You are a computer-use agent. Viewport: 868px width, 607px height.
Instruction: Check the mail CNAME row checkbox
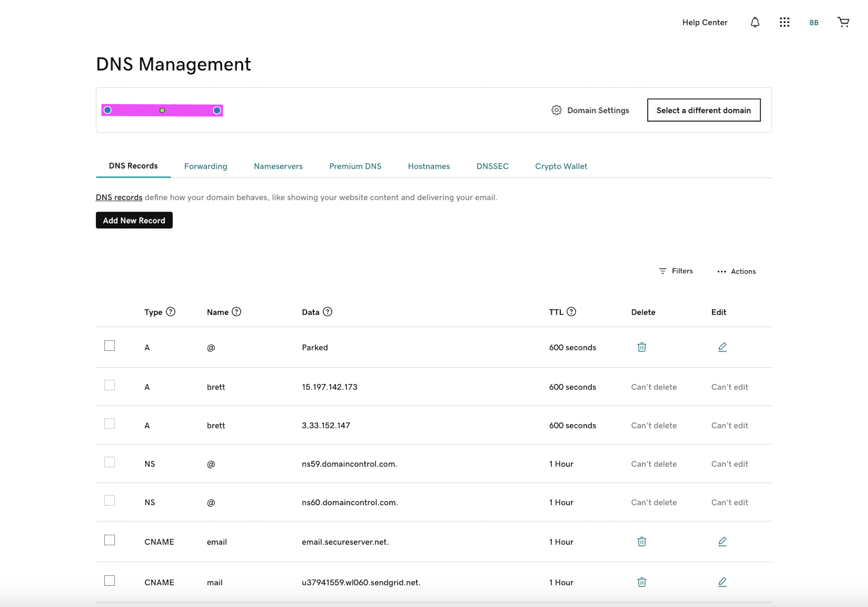click(x=109, y=580)
